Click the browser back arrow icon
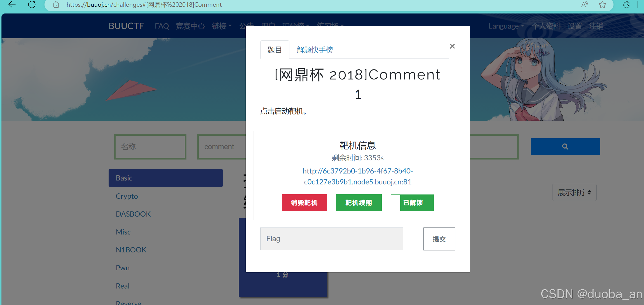This screenshot has width=644, height=305. [12, 4]
